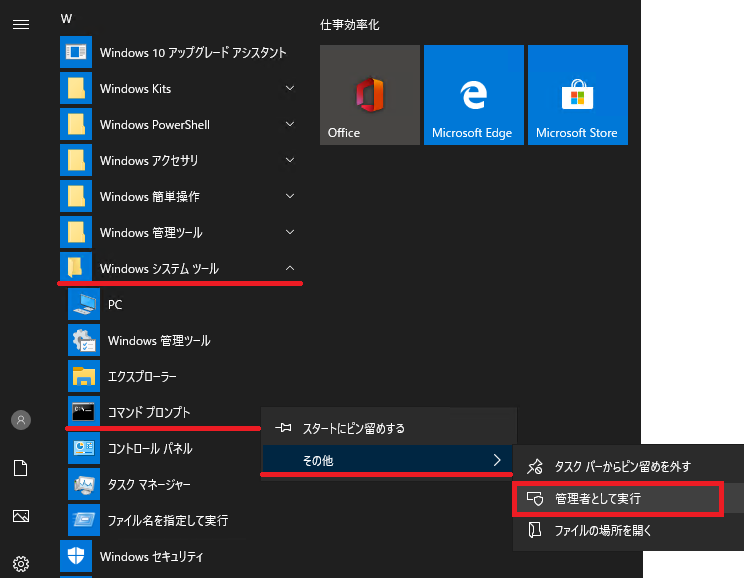Click the shield icon beside 管理者として実行
The height and width of the screenshot is (578, 744).
pyautogui.click(x=535, y=499)
